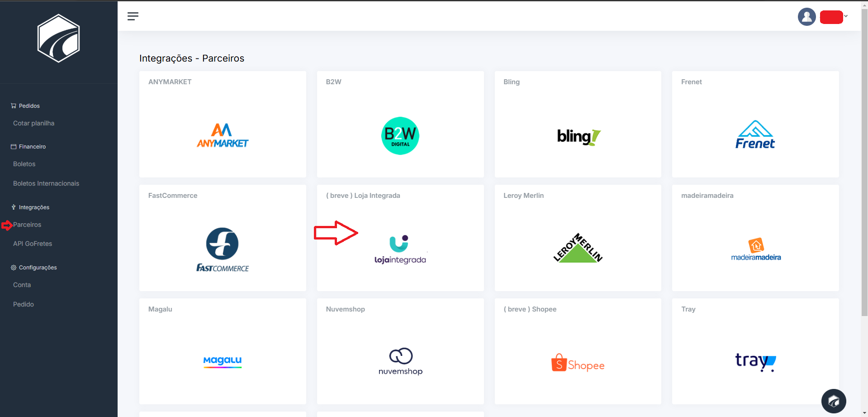Click the ANYMARKET card title
Image resolution: width=868 pixels, height=417 pixels.
pyautogui.click(x=170, y=82)
